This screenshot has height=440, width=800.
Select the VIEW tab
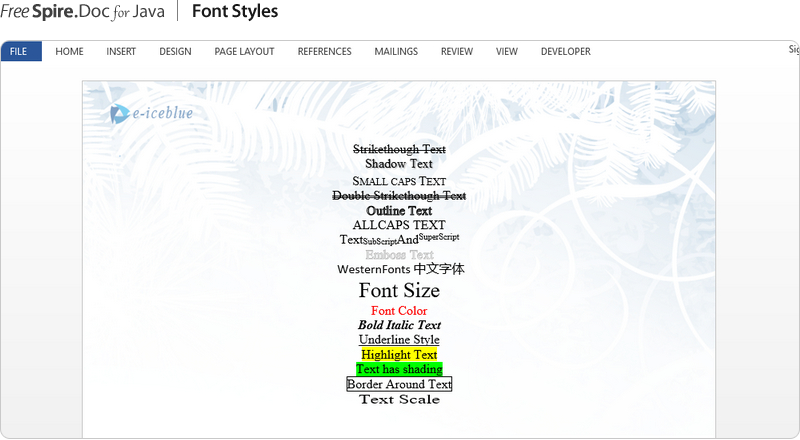pos(507,51)
